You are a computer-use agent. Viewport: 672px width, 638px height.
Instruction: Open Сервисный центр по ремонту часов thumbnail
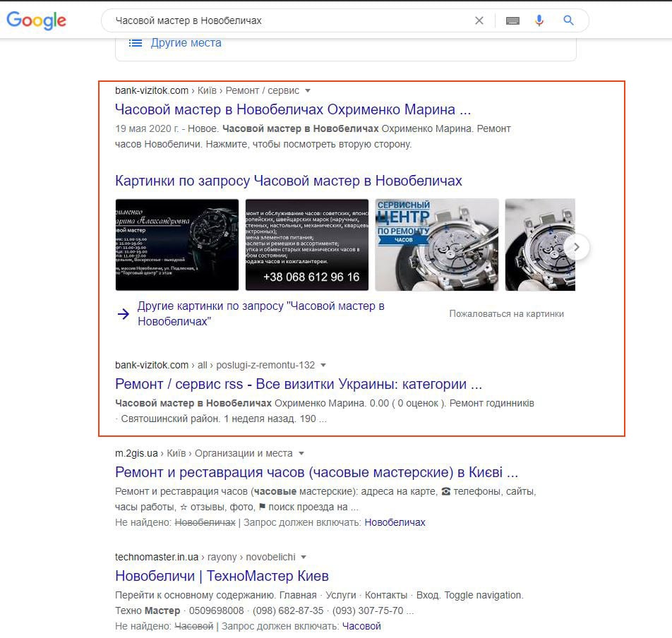point(437,245)
